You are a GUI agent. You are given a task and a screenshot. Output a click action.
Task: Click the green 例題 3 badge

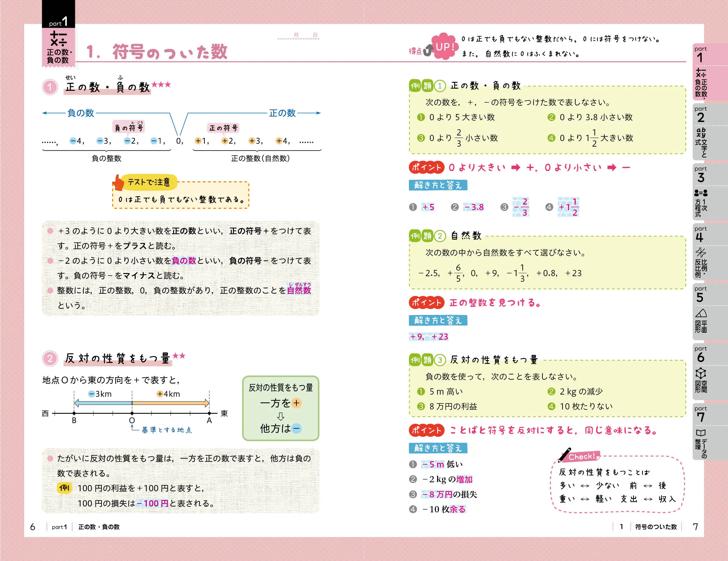tap(427, 360)
